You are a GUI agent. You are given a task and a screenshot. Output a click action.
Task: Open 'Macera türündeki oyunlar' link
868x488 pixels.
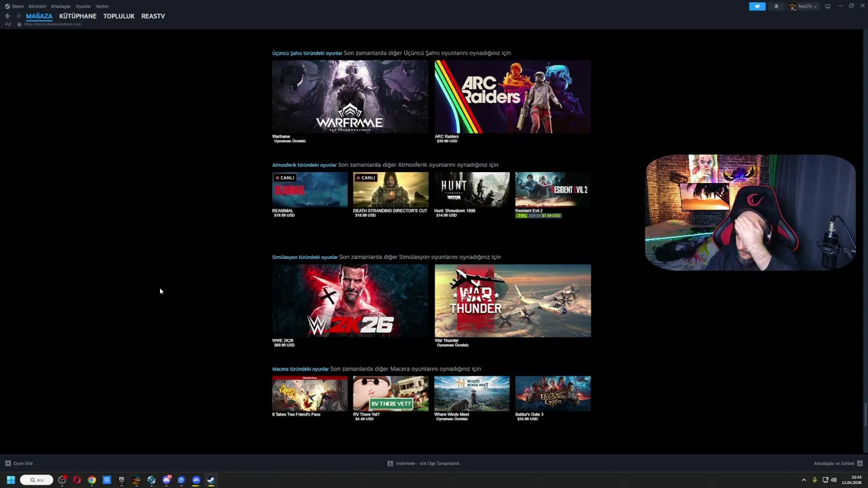[x=300, y=369]
